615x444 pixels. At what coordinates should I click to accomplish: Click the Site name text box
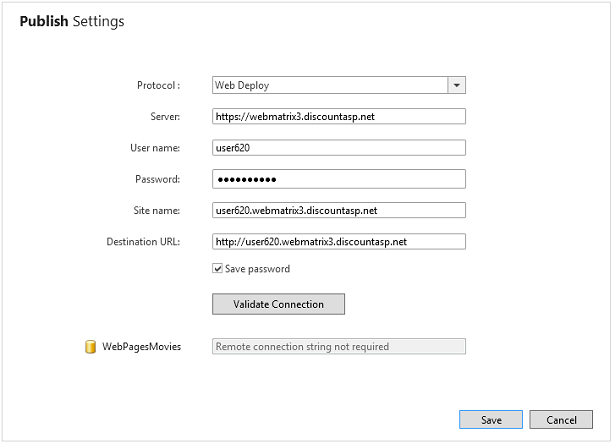[x=339, y=210]
